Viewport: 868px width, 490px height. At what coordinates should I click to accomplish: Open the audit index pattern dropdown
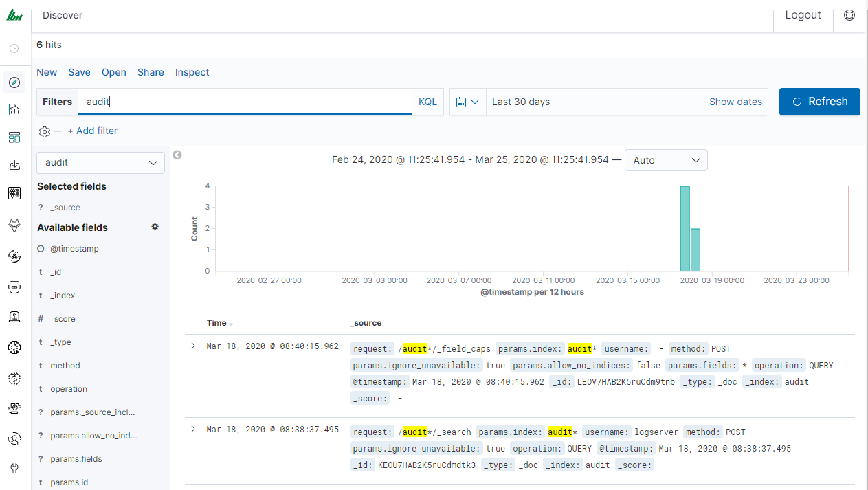100,163
